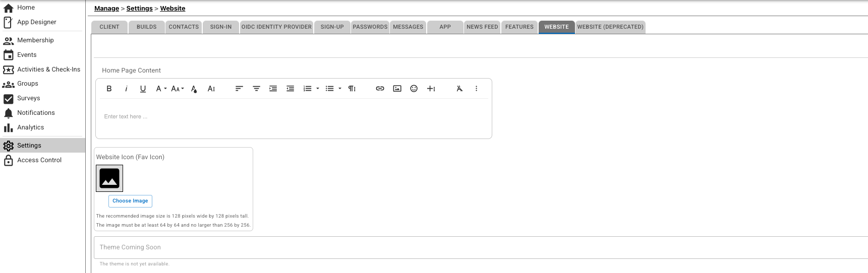Open Groups in sidebar
This screenshot has height=273, width=868.
(x=42, y=84)
